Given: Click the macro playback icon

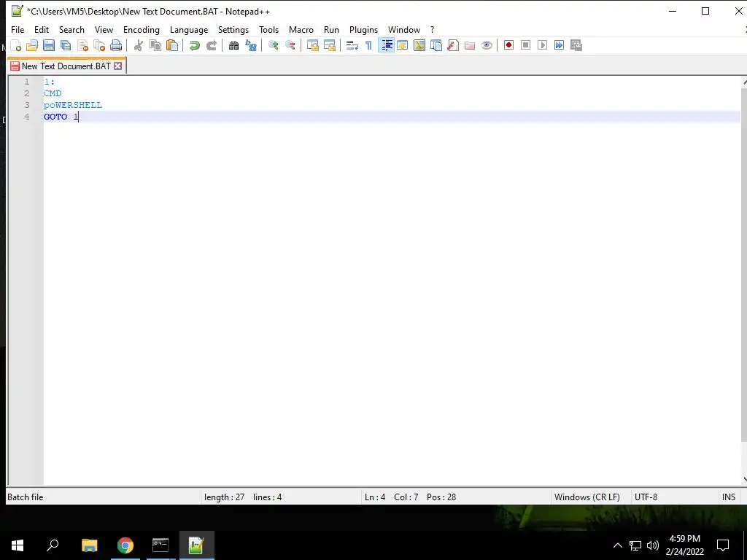Looking at the screenshot, I should [542, 45].
